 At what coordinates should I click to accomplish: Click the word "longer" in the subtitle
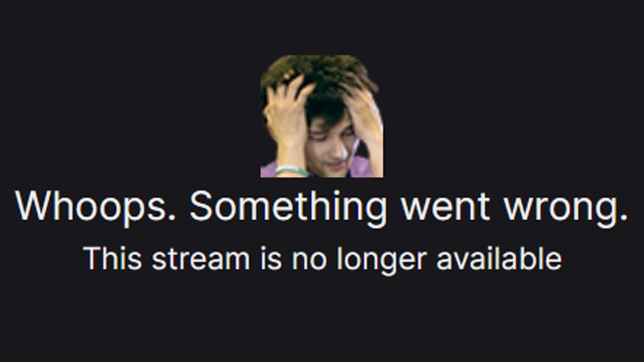381,260
